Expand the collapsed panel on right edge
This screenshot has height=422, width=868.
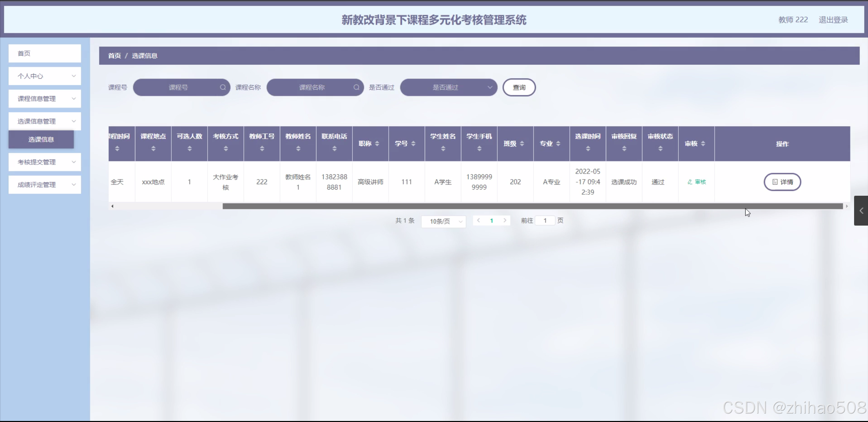point(861,211)
